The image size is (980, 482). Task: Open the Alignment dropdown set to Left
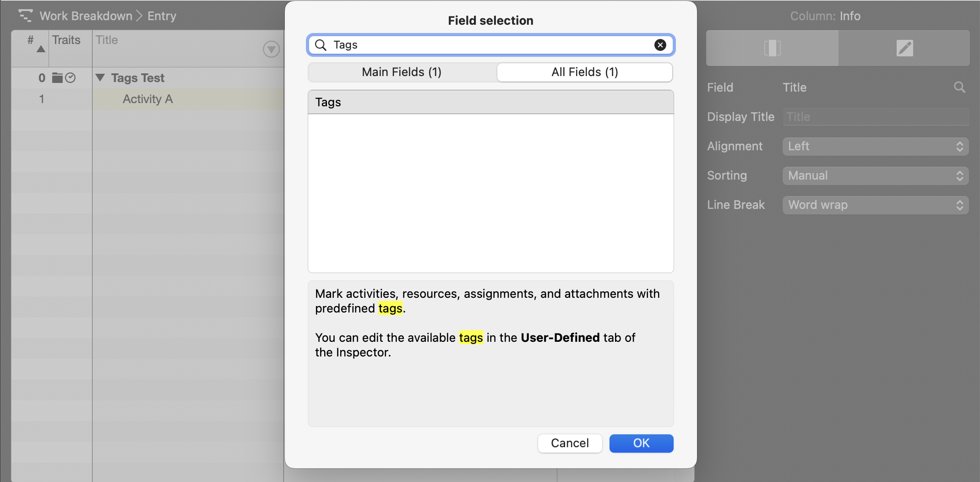click(x=875, y=146)
